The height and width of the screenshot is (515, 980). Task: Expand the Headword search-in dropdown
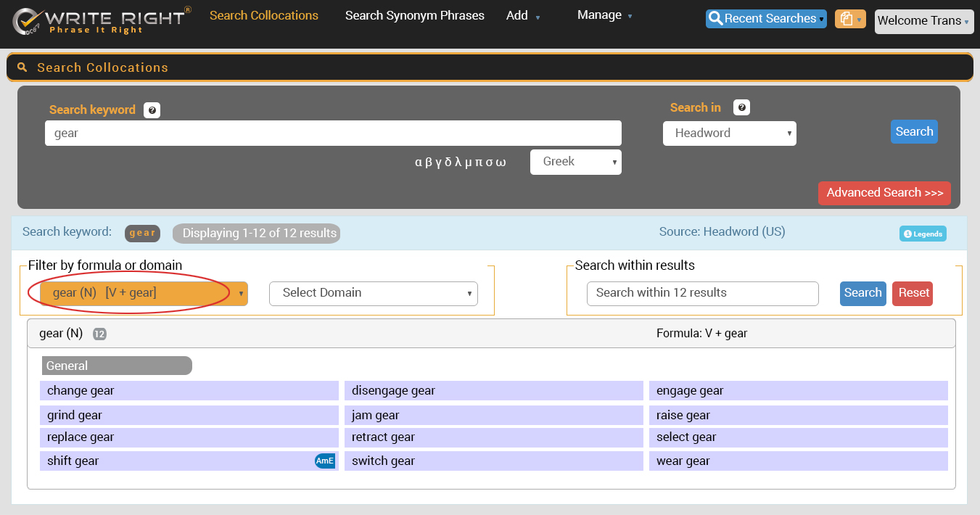coord(729,133)
